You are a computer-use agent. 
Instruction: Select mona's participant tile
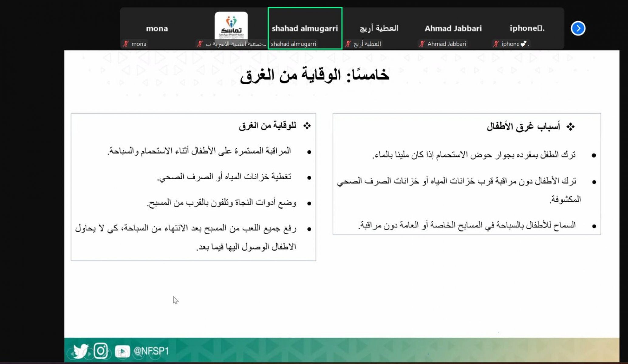pos(157,28)
